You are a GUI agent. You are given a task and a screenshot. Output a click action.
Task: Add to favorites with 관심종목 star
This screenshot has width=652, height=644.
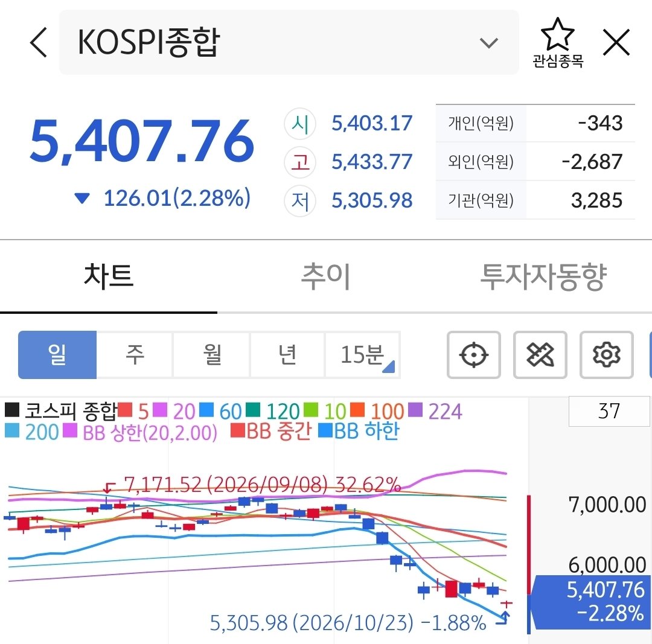(558, 43)
